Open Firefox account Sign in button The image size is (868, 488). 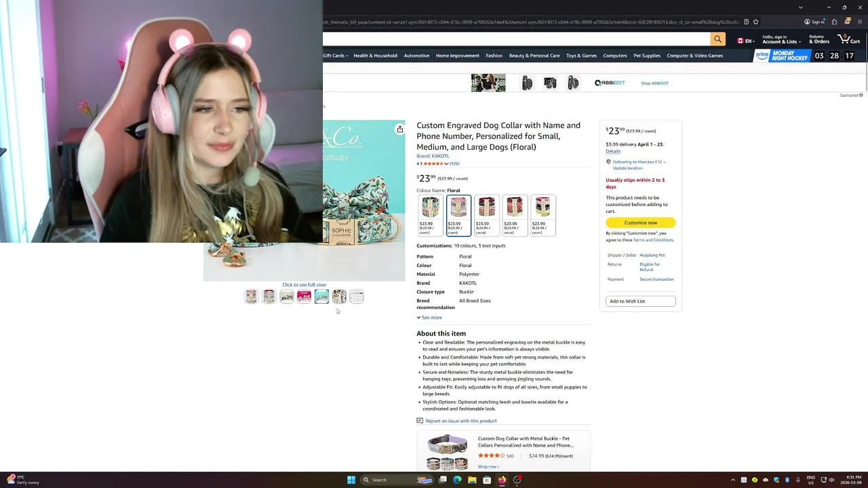click(x=814, y=22)
